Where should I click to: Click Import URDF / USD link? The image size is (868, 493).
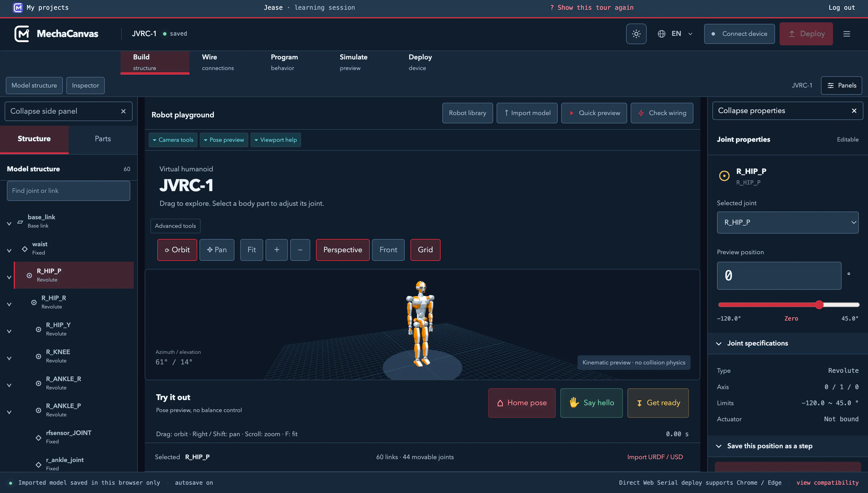tap(655, 457)
